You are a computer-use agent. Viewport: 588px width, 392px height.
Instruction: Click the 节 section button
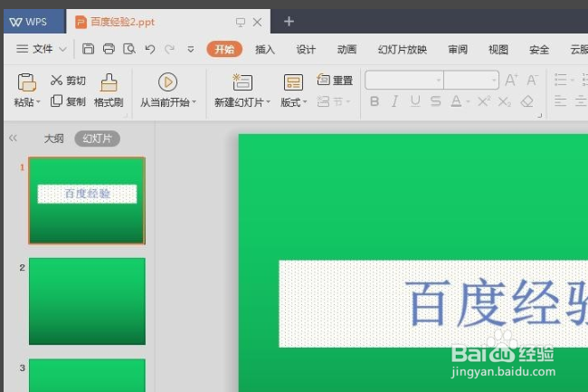coord(333,101)
